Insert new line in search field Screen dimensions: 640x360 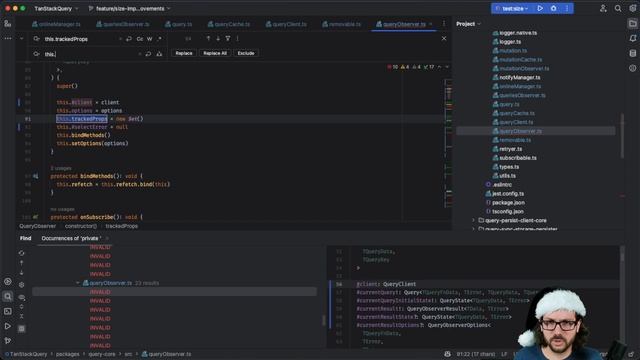click(x=129, y=39)
